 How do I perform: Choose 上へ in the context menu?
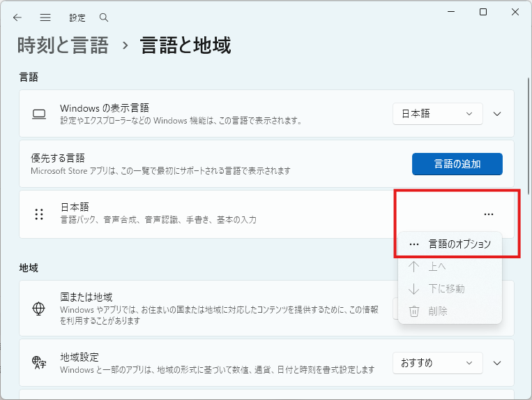click(450, 267)
